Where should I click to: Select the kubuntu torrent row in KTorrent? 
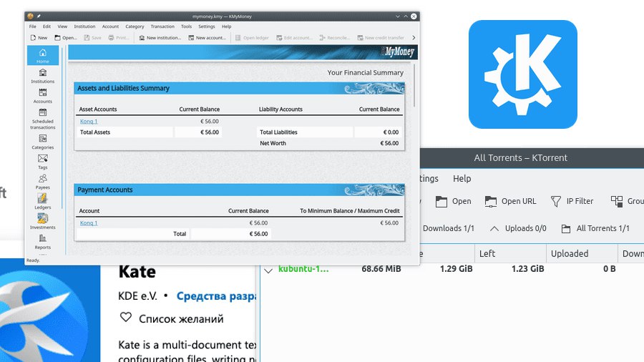pyautogui.click(x=452, y=269)
